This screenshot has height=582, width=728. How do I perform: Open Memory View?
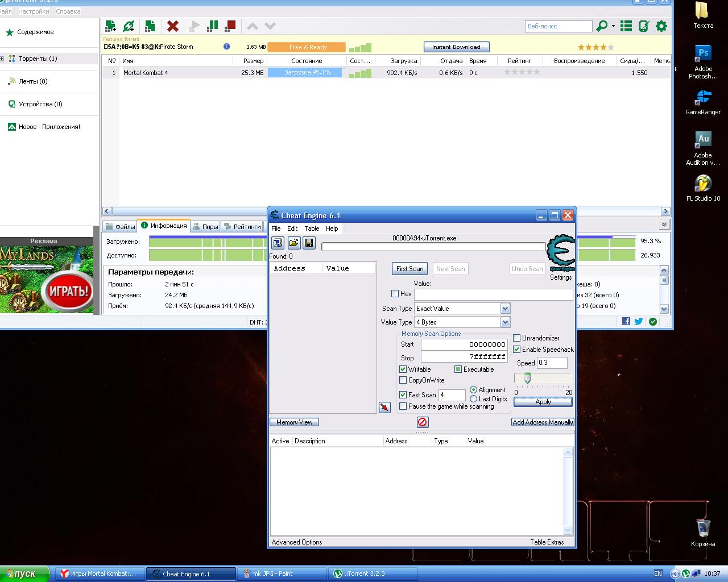295,422
